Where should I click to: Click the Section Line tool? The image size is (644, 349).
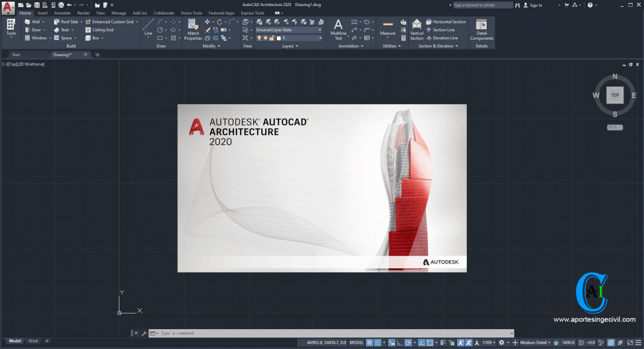pyautogui.click(x=440, y=30)
